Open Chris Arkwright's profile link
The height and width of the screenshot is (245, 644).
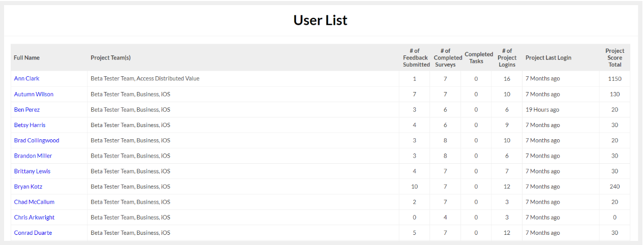(x=34, y=218)
